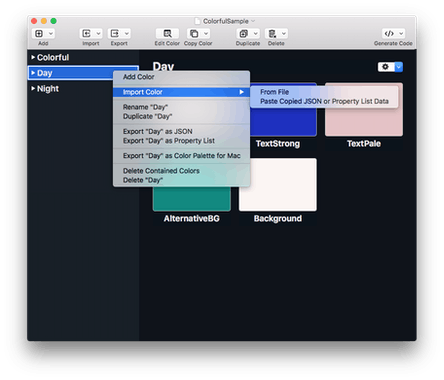Click the gear settings icon
444x380 pixels.
386,67
